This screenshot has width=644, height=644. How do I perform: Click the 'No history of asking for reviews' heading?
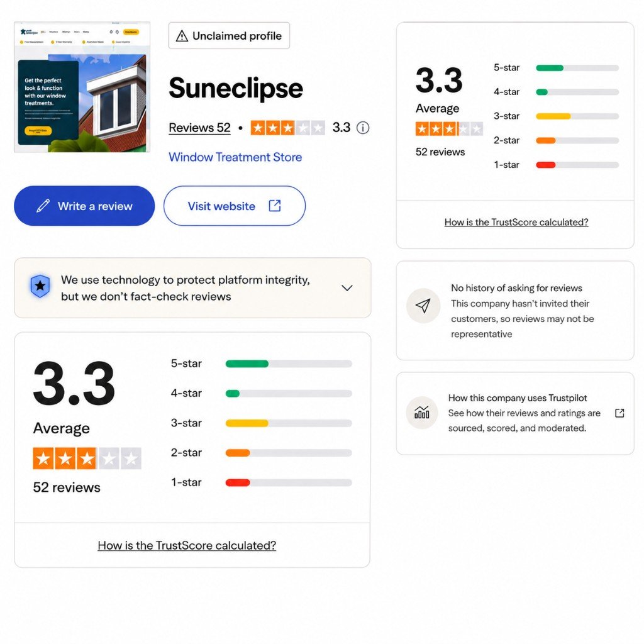pyautogui.click(x=517, y=288)
